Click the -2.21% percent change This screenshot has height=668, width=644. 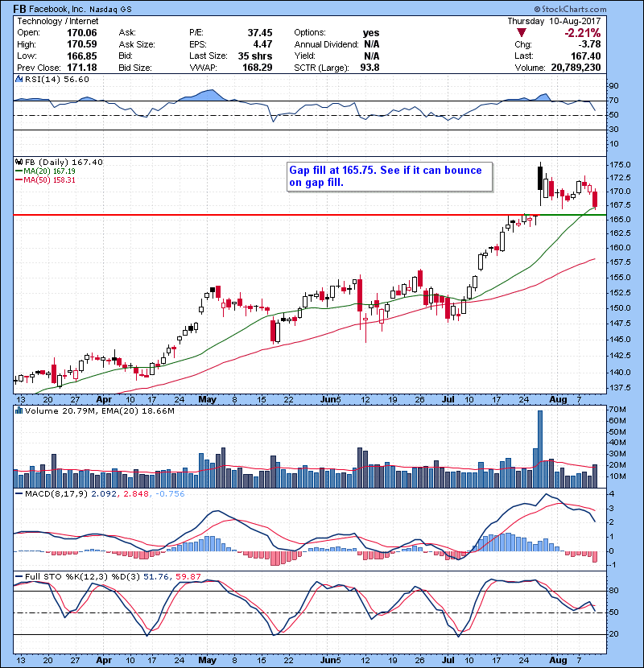pos(583,33)
